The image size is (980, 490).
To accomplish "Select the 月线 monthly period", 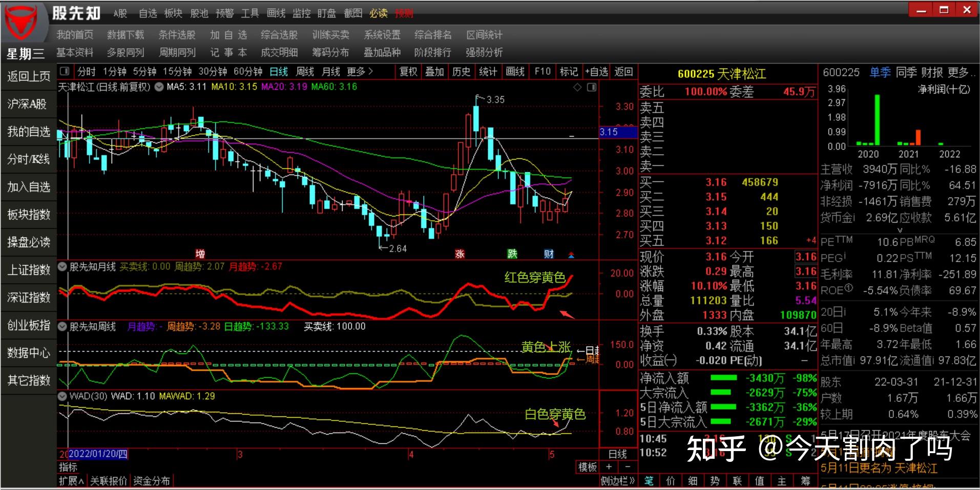I will pos(331,72).
